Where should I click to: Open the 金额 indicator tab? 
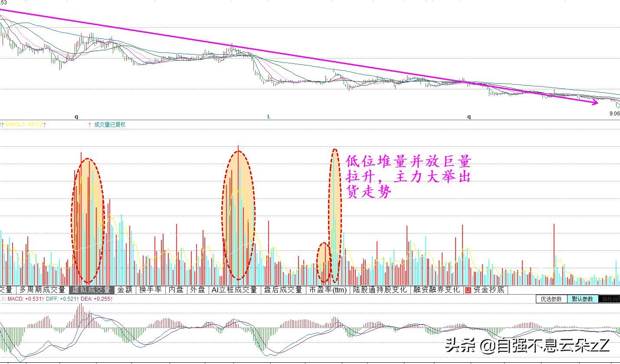pos(125,290)
